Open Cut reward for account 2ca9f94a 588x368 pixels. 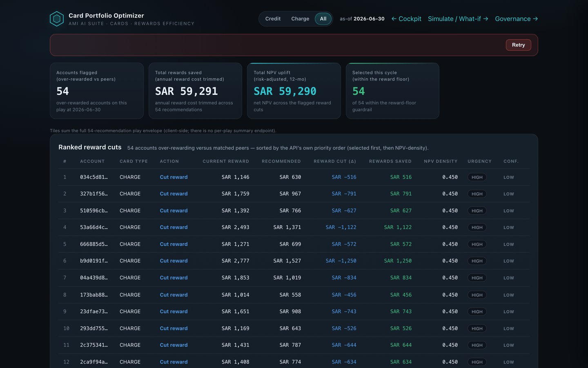point(174,362)
